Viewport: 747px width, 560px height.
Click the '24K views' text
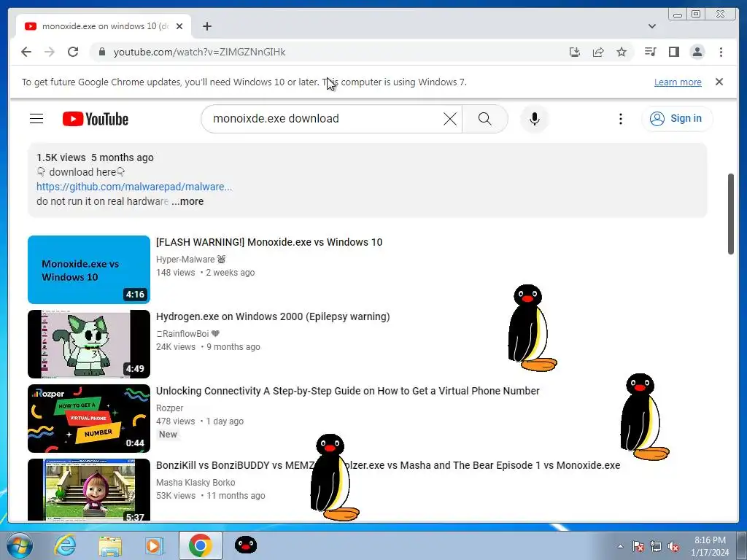click(176, 346)
